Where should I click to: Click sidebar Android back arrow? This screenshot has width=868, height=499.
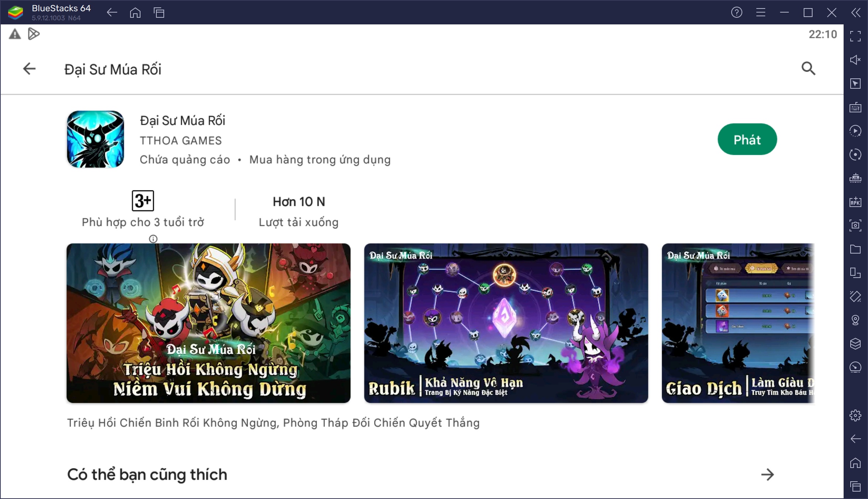[855, 439]
